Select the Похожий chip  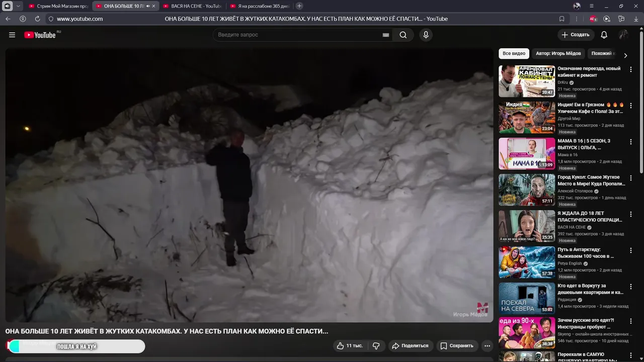tap(602, 53)
